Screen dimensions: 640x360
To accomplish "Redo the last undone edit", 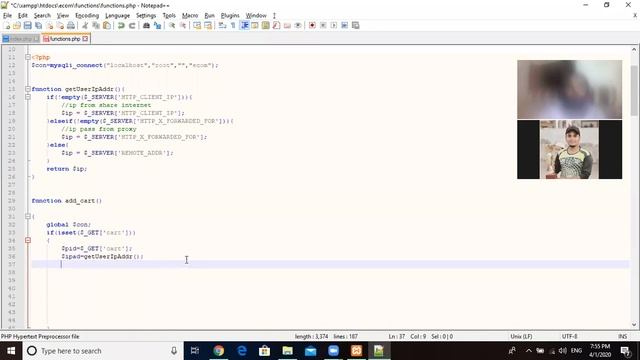I will tap(132, 25).
